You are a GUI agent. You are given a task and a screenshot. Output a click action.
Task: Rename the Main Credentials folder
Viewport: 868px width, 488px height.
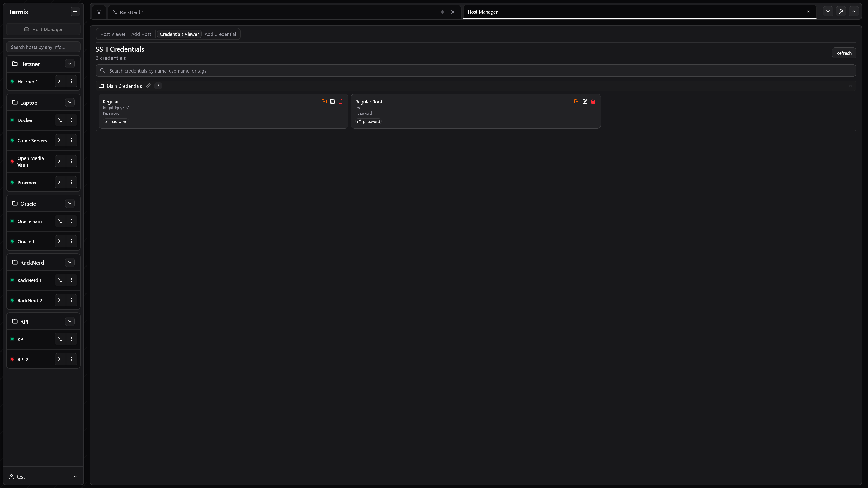[x=148, y=86]
